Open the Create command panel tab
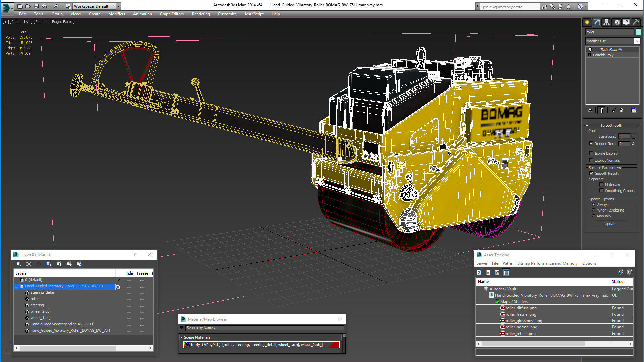 coord(587,22)
